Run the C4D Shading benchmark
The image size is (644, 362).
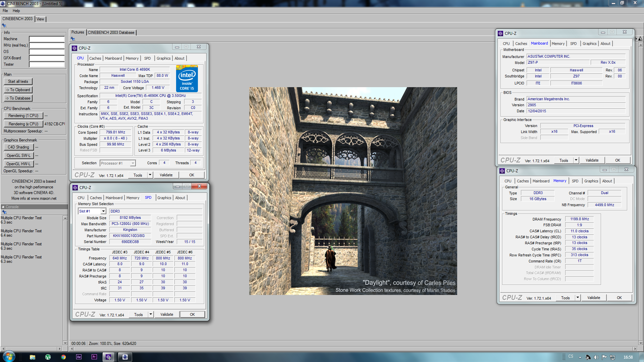click(x=18, y=147)
